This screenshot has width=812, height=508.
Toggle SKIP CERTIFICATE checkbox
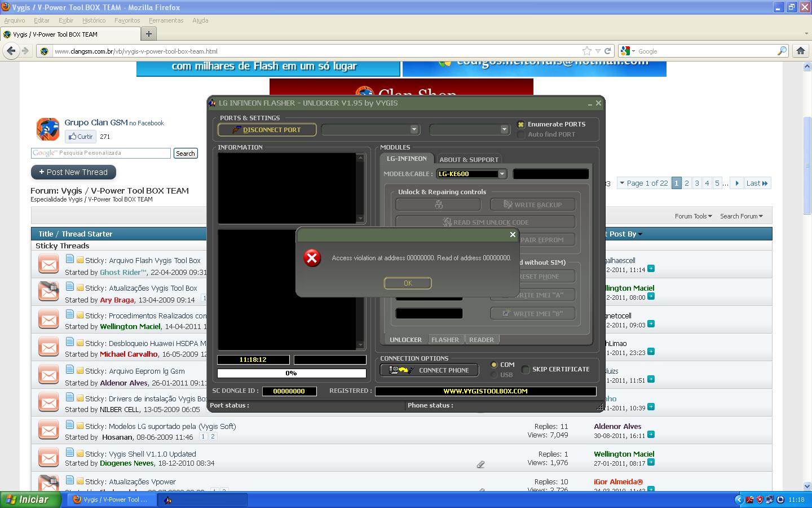click(x=526, y=369)
